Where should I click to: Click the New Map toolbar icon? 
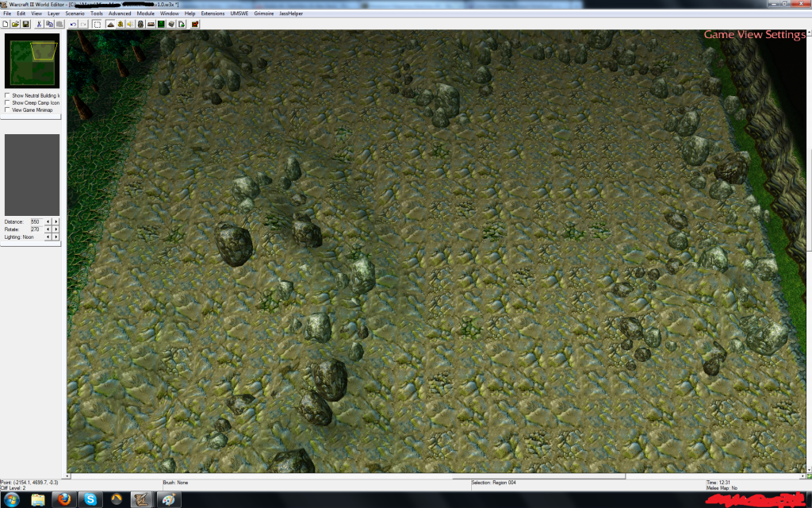pos(6,24)
